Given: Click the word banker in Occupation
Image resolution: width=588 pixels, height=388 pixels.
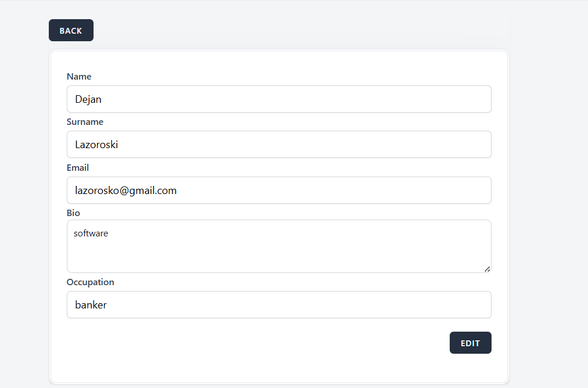Looking at the screenshot, I should (91, 305).
